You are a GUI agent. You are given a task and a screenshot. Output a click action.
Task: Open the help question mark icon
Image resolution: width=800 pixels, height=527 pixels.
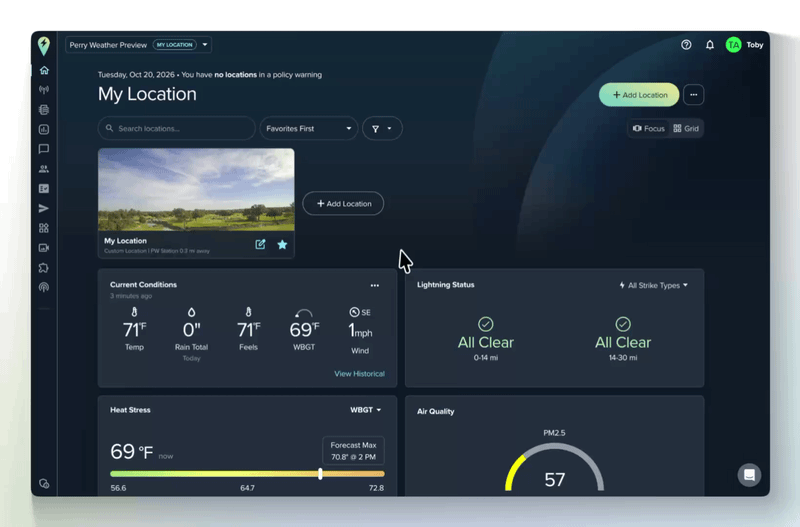pyautogui.click(x=686, y=45)
